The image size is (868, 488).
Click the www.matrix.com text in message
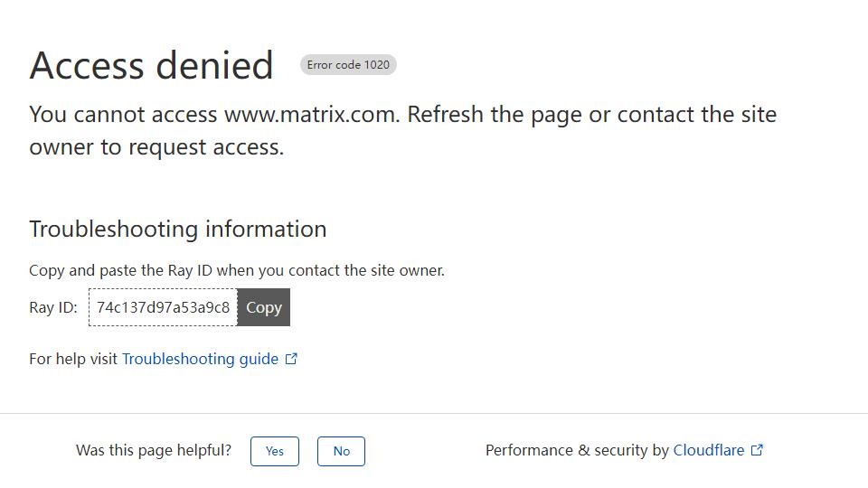[x=310, y=115]
